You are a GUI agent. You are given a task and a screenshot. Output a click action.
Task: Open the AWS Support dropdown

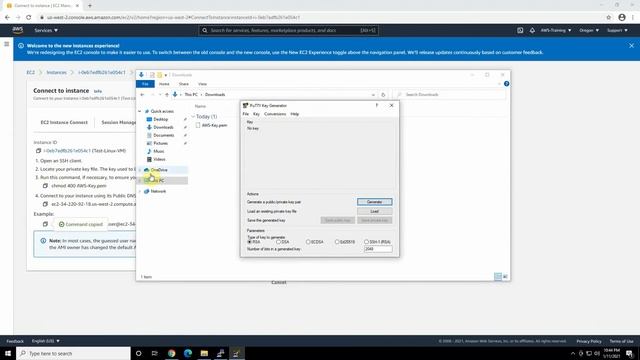click(617, 30)
